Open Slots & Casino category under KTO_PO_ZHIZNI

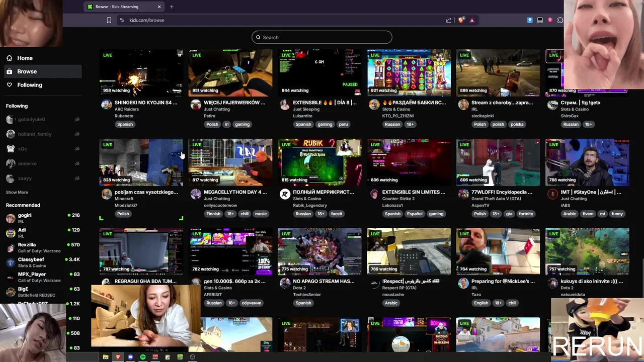[396, 109]
